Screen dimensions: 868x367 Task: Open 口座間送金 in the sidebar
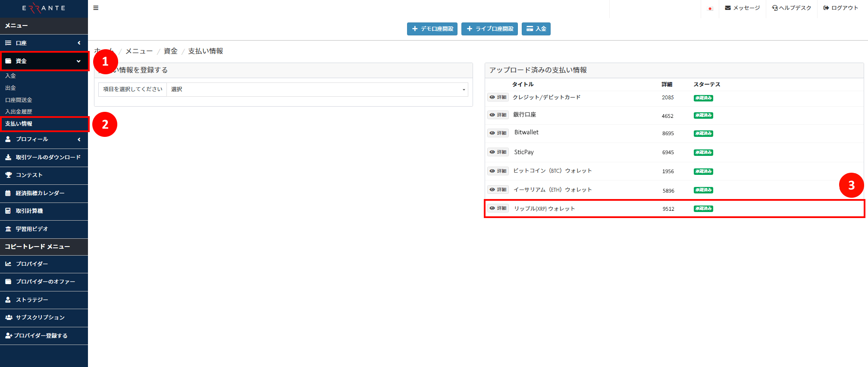(x=19, y=100)
